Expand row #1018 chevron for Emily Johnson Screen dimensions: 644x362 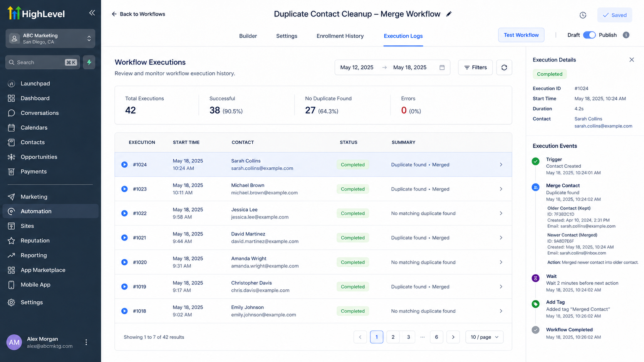point(501,311)
